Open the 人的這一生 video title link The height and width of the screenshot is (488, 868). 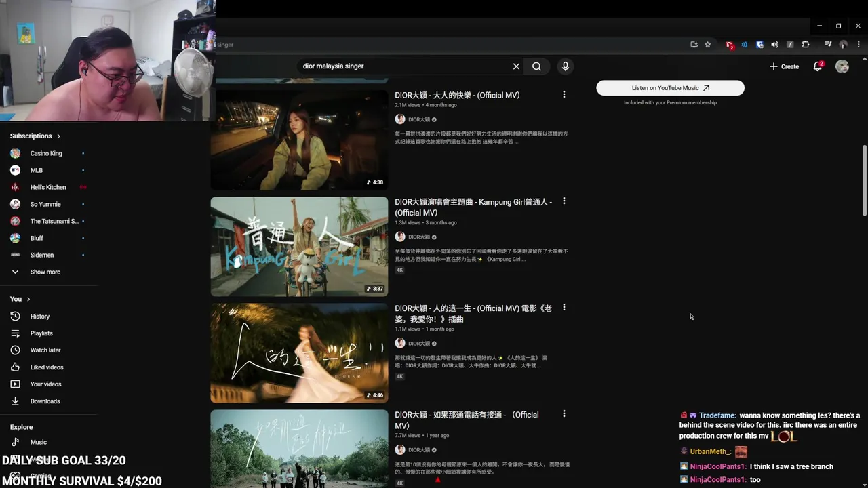coord(473,314)
